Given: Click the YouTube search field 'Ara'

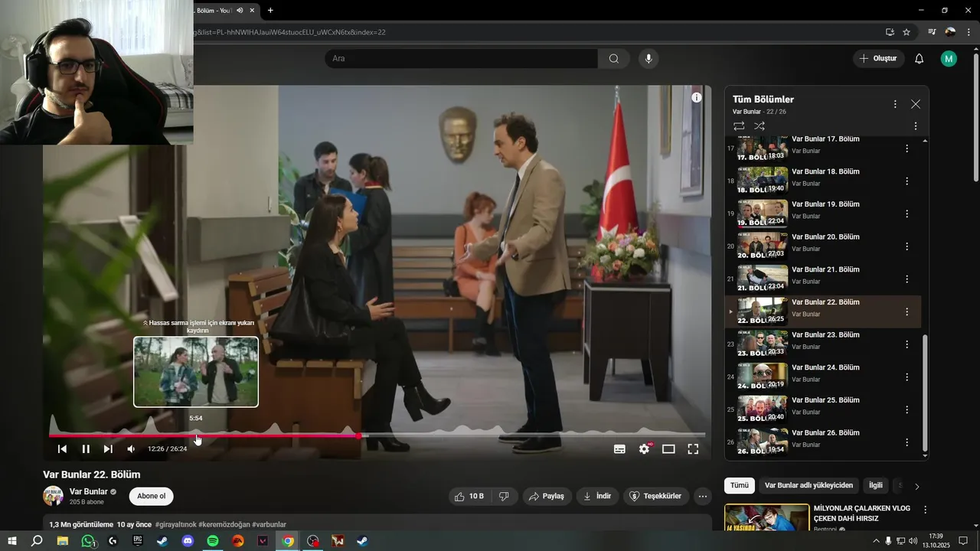Looking at the screenshot, I should point(461,58).
